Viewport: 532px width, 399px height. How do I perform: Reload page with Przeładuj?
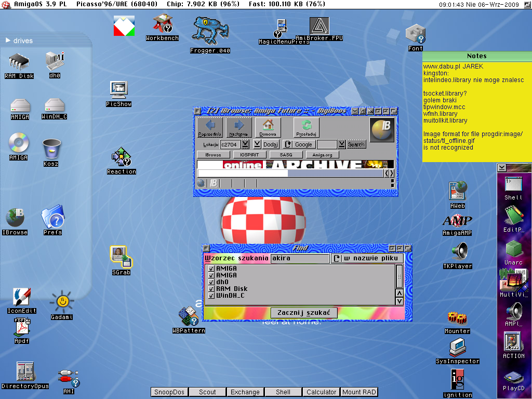tap(306, 128)
